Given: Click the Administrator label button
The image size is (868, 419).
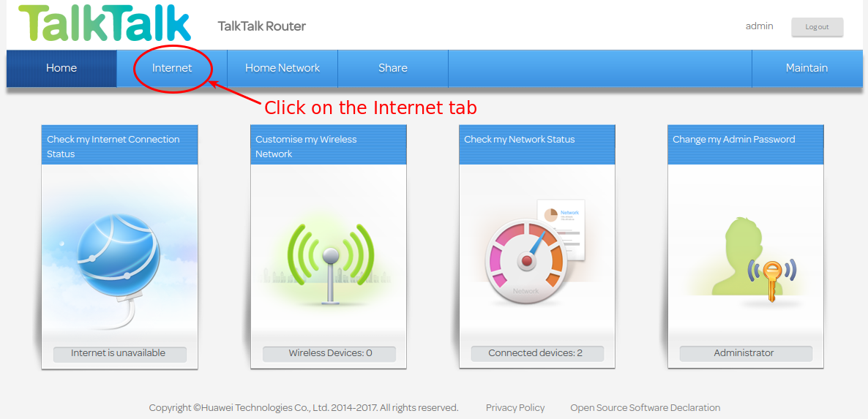Looking at the screenshot, I should pos(746,354).
